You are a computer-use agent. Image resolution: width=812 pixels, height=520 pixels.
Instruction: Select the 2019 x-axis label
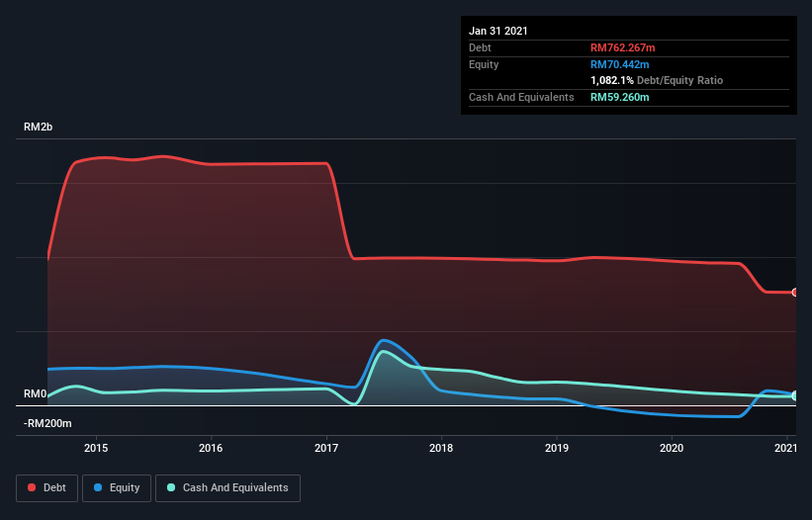coord(557,448)
